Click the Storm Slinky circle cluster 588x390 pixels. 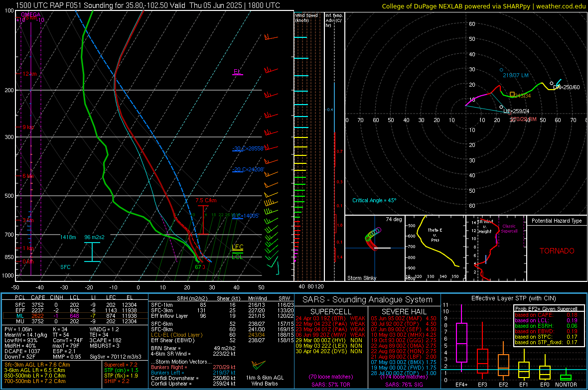[373, 239]
